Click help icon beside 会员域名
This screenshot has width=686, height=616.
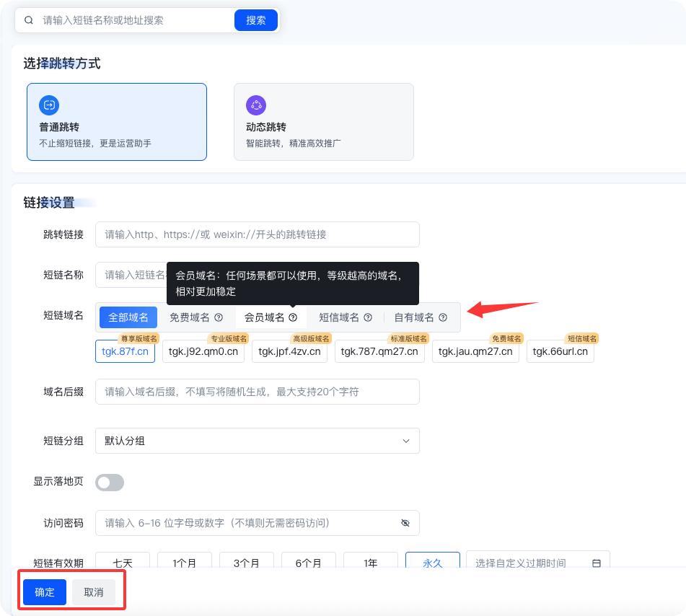point(293,317)
